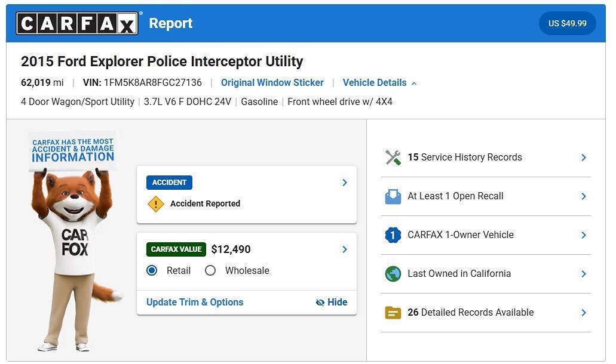Image resolution: width=616 pixels, height=364 pixels.
Task: Open CARFAX 1-Owner Vehicle chevron
Action: [x=584, y=235]
